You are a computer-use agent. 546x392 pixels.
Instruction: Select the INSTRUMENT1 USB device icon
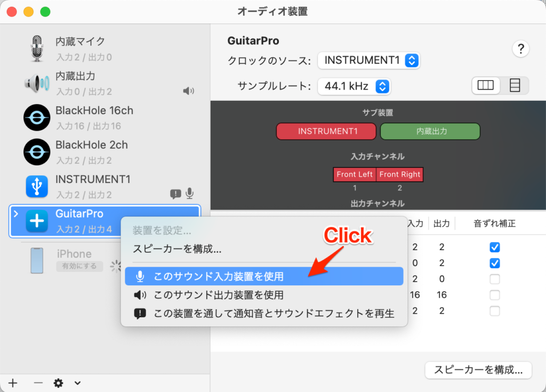click(37, 186)
